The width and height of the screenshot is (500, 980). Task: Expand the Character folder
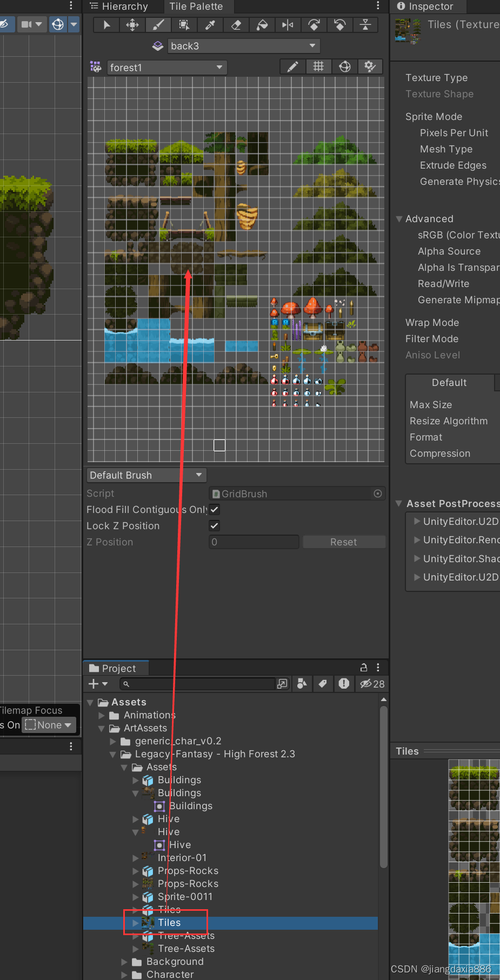pos(124,975)
